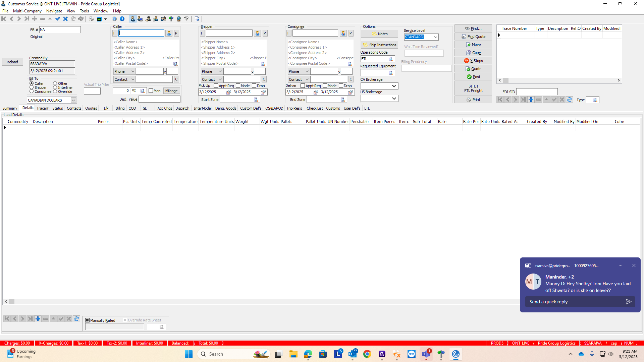Open the CANADIAN DOLLARS currency dropdown
The height and width of the screenshot is (362, 644).
pyautogui.click(x=73, y=100)
